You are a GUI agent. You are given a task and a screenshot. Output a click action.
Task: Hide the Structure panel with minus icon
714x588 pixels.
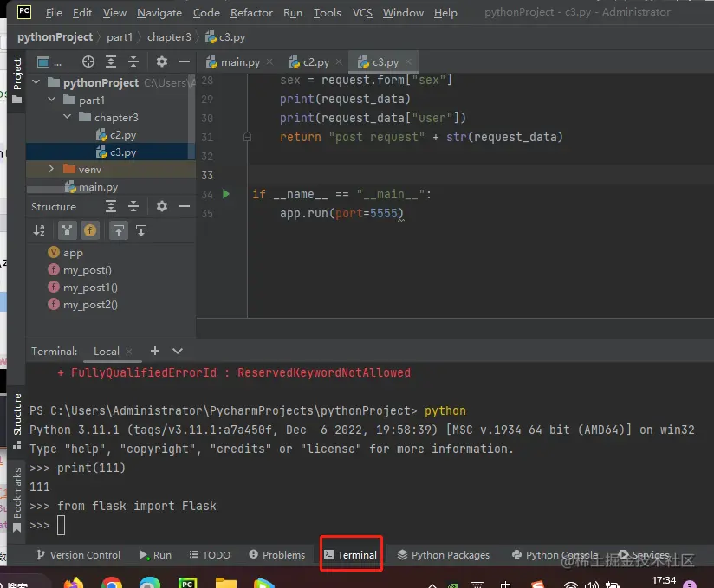[185, 207]
